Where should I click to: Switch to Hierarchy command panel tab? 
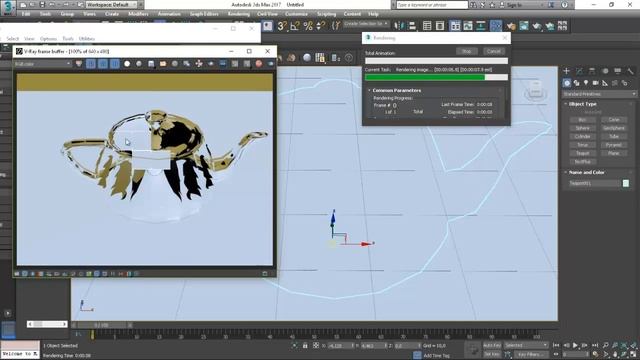[592, 71]
